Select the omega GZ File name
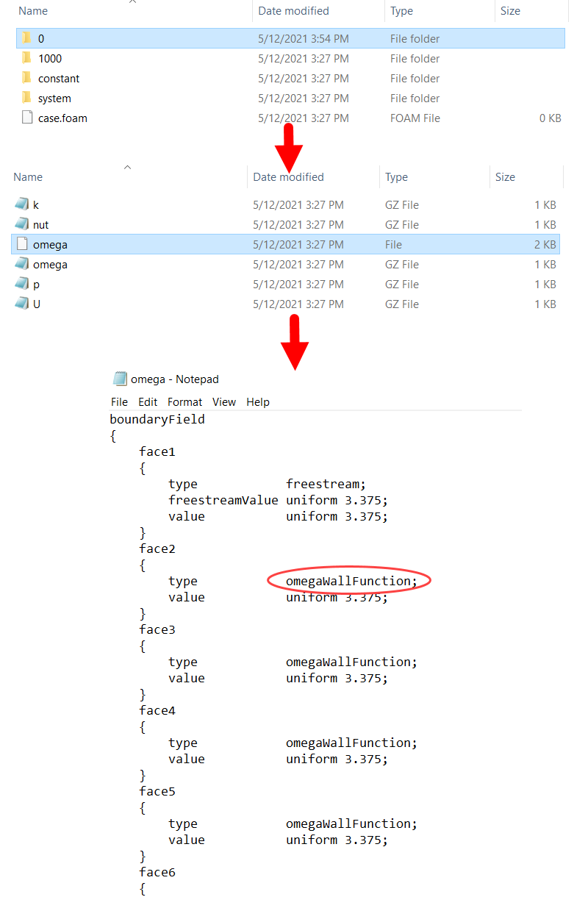Screen dimensions: 588x897 click(50, 264)
